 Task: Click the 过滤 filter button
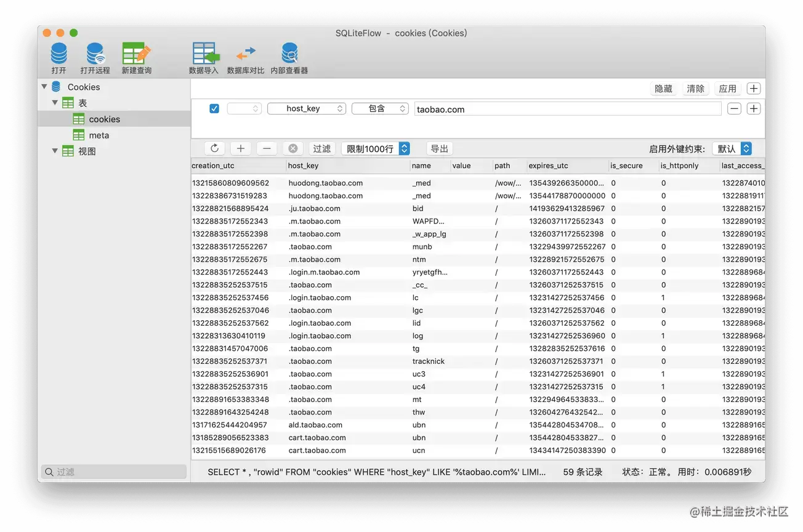321,148
